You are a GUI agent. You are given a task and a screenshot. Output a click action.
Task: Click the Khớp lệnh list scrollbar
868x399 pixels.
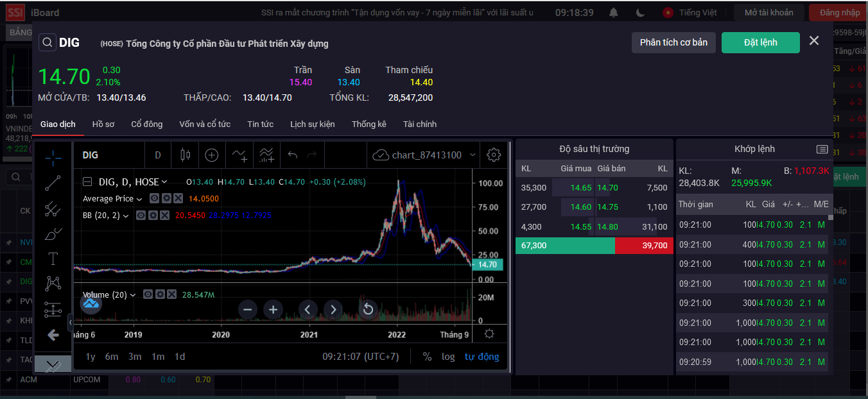830,217
